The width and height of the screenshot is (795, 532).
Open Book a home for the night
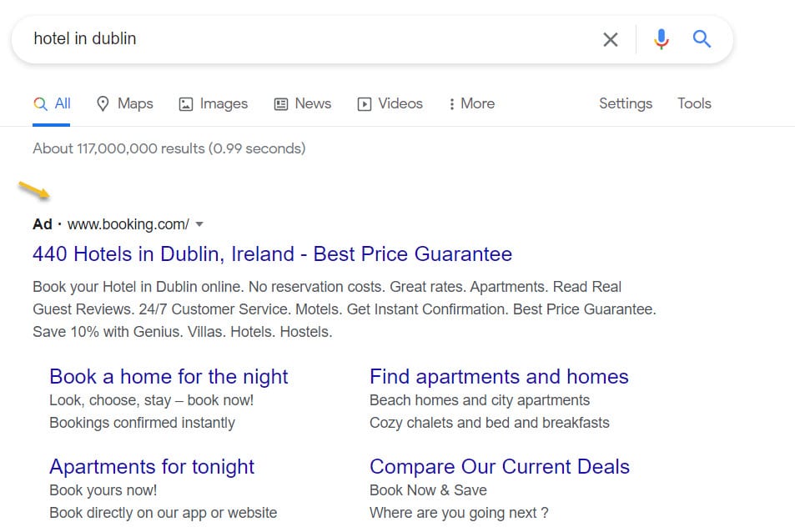click(169, 376)
